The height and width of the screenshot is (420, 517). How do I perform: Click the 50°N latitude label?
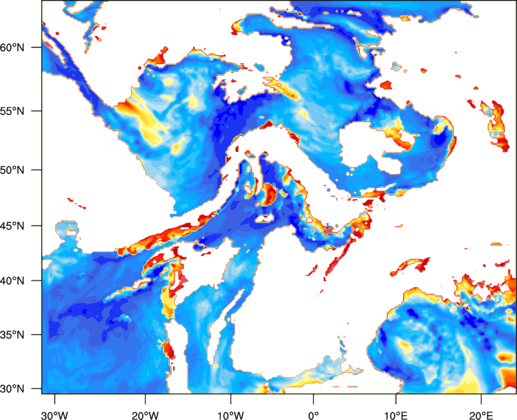(x=12, y=170)
